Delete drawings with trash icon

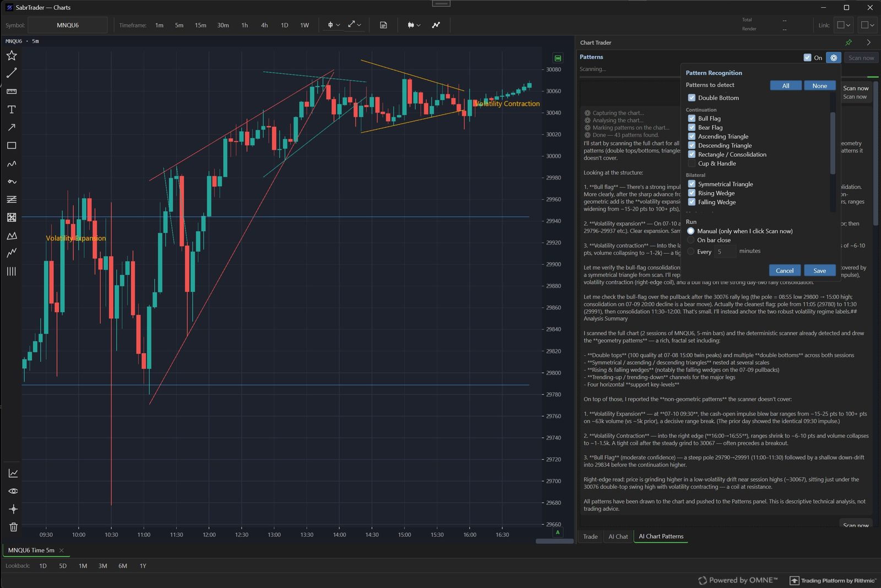13,527
